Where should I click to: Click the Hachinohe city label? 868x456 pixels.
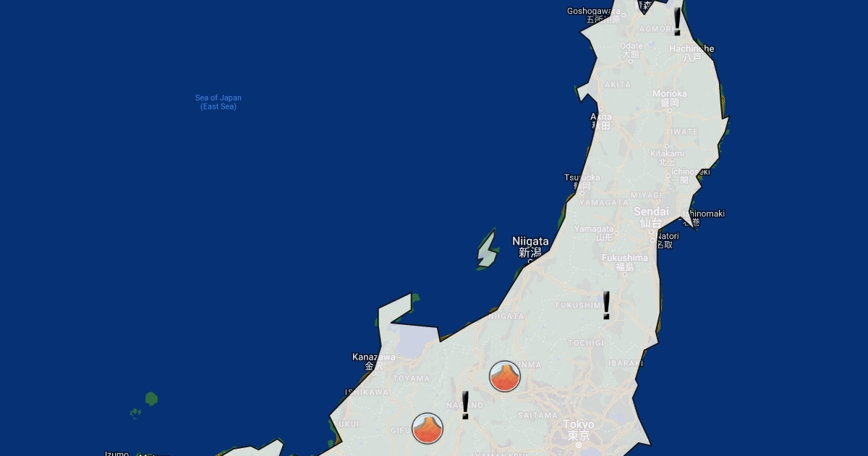[x=692, y=49]
